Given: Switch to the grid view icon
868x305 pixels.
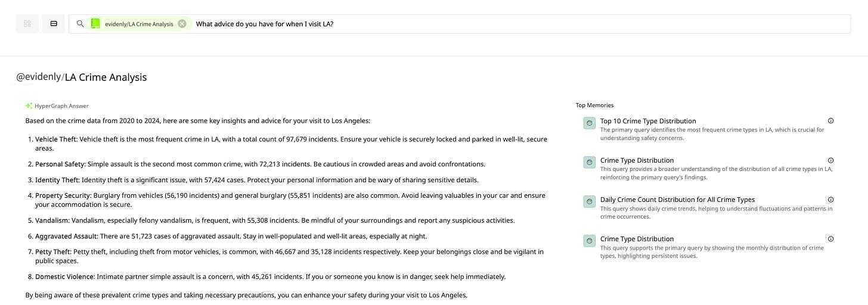Looking at the screenshot, I should 27,24.
